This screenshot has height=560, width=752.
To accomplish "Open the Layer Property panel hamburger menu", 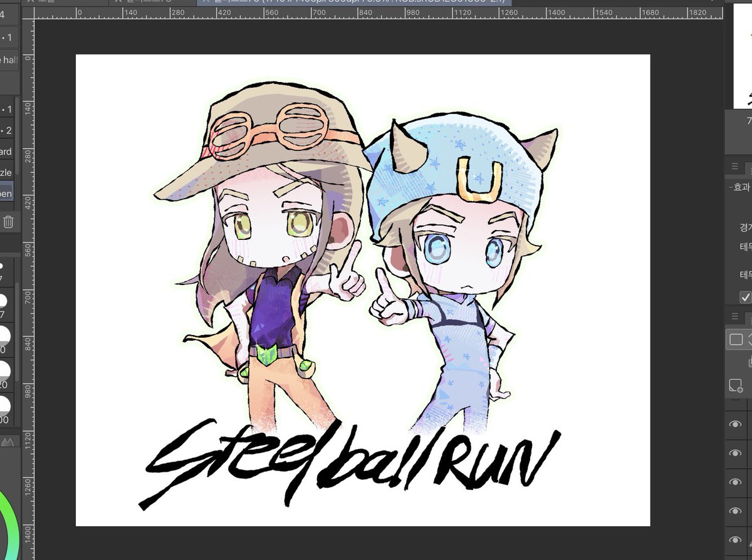I will [x=734, y=167].
